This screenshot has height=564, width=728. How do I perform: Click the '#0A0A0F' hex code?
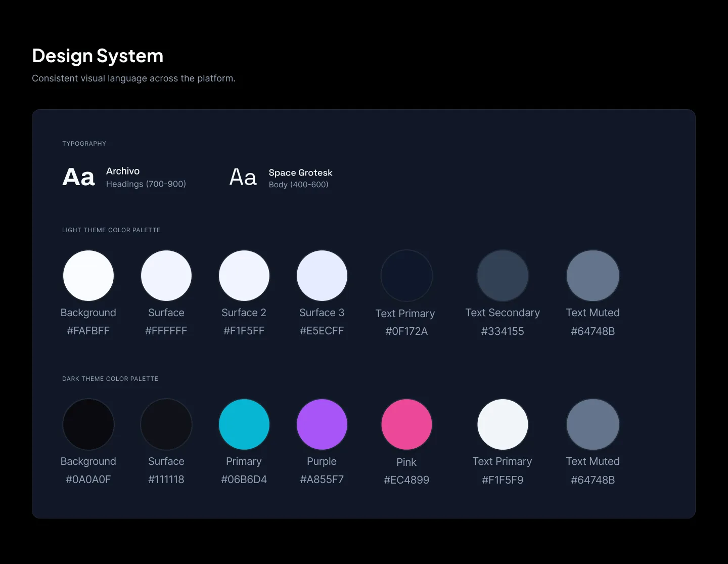point(88,480)
